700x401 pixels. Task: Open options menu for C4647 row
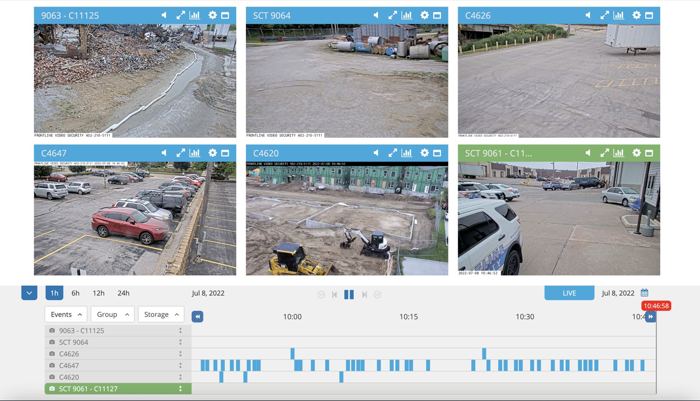(180, 365)
